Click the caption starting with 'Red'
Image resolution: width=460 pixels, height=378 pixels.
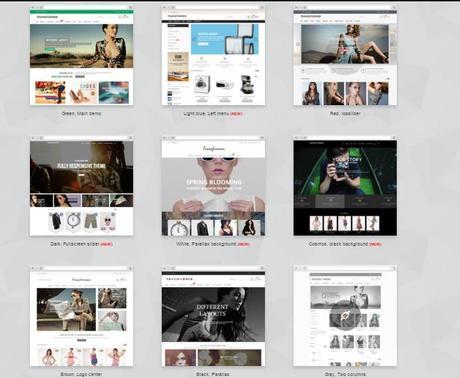345,114
